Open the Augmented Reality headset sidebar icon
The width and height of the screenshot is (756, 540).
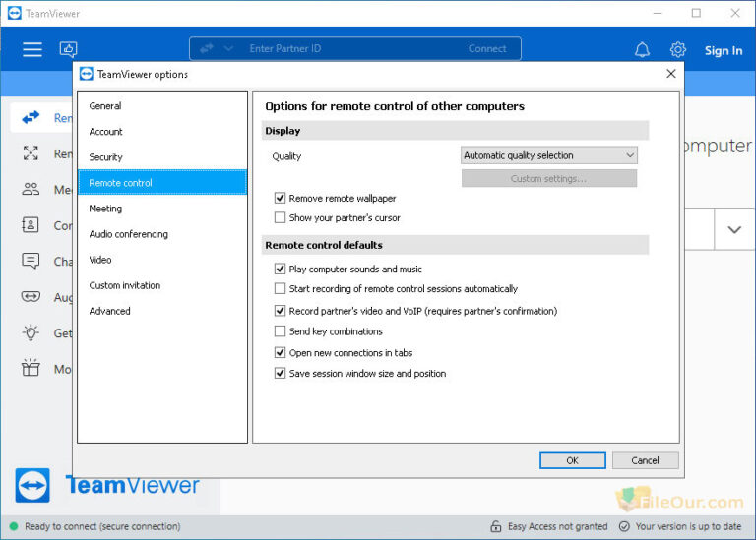31,296
